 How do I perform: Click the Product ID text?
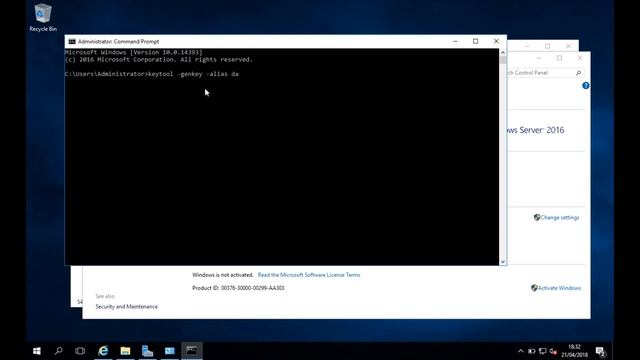238,288
